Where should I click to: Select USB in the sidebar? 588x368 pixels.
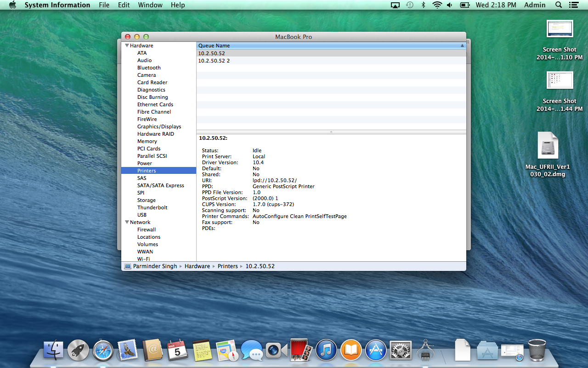coord(142,215)
